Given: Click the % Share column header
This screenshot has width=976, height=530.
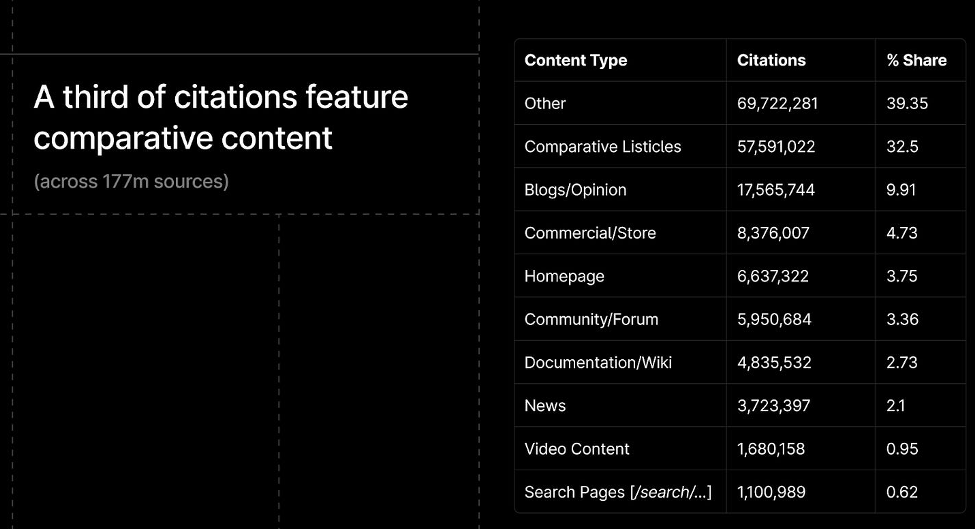Looking at the screenshot, I should tap(916, 60).
